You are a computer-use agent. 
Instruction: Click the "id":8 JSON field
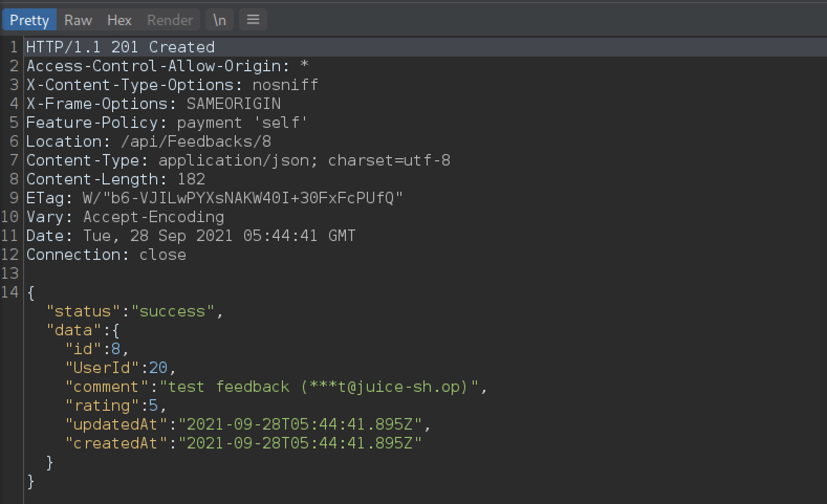tap(97, 349)
